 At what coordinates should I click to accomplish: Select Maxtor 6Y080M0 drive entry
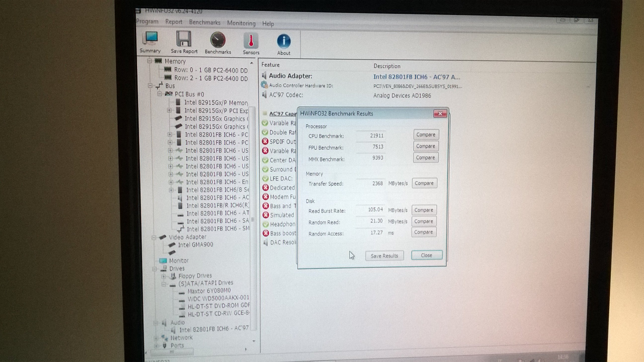coord(209,291)
